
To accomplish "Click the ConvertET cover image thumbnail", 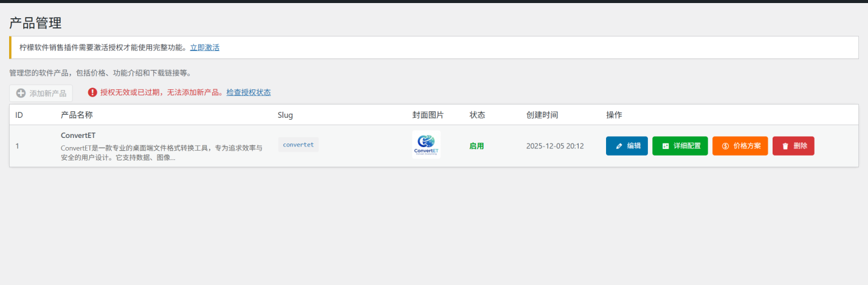I will tap(426, 145).
